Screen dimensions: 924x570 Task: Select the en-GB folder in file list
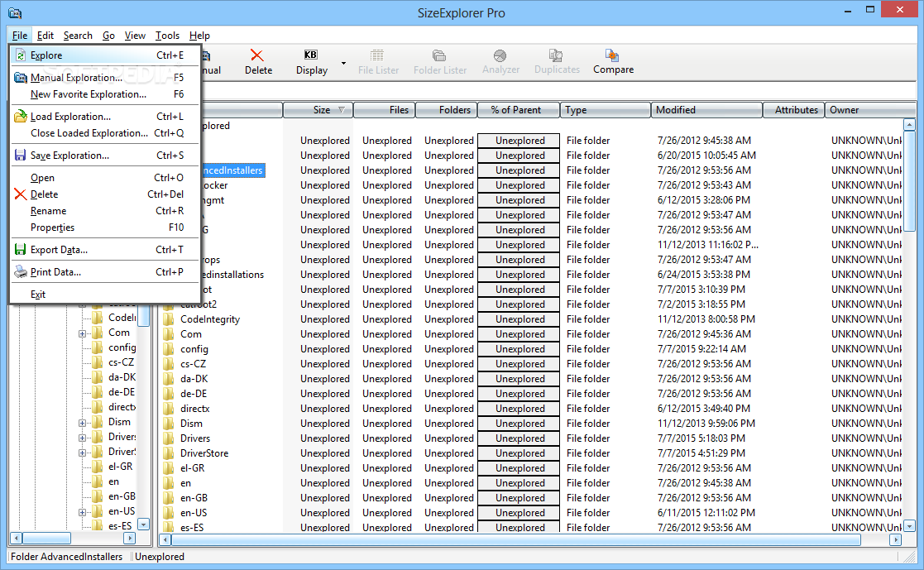pos(194,498)
